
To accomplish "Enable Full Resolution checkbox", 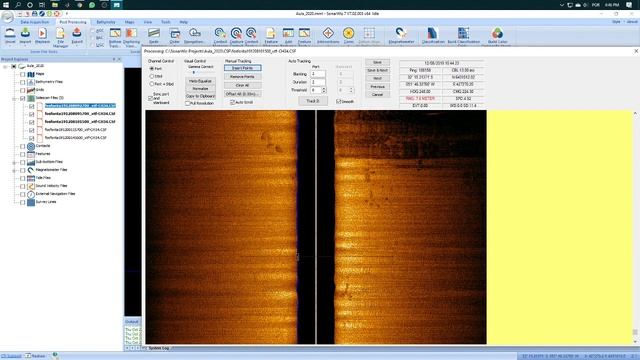I will (x=188, y=103).
